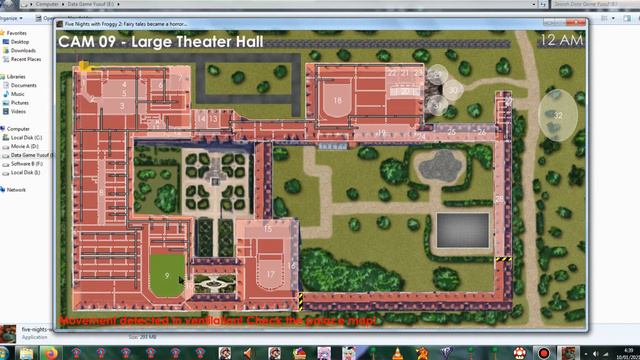Switch to camera 8 in west wing
This screenshot has width=640, height=360.
[101, 193]
